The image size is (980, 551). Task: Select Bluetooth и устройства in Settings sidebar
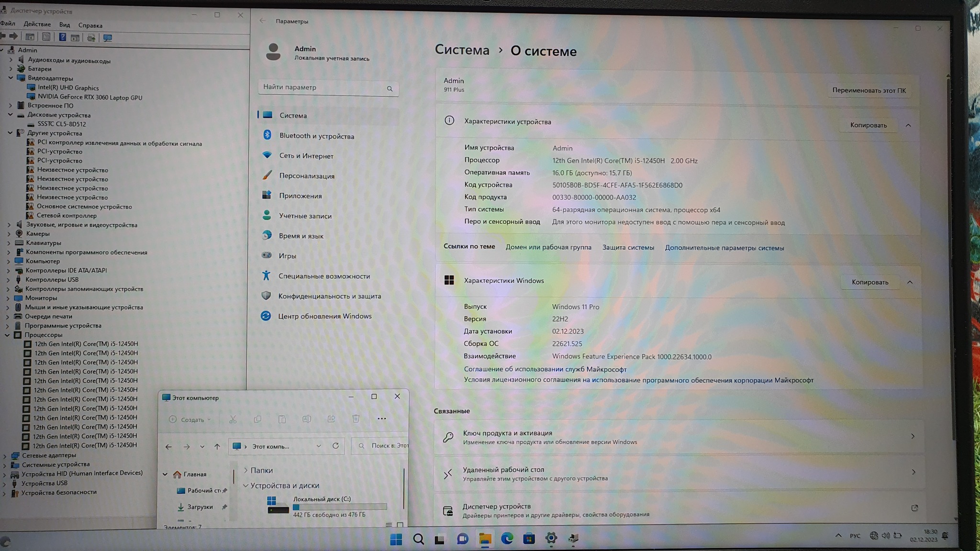point(316,136)
